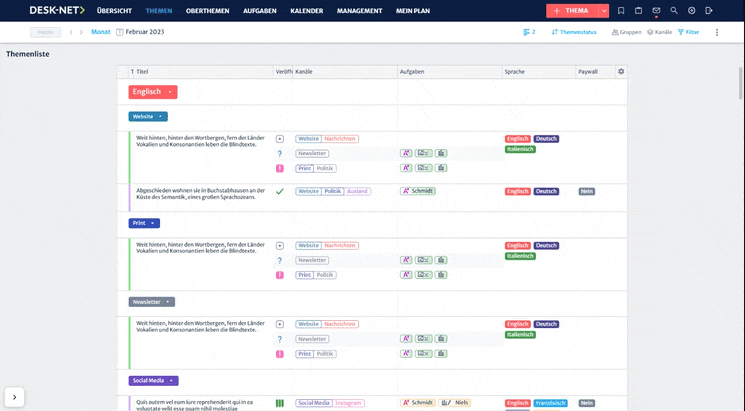Open text task icon, Print row, Print group
The image size is (745, 411).
[x=406, y=275]
